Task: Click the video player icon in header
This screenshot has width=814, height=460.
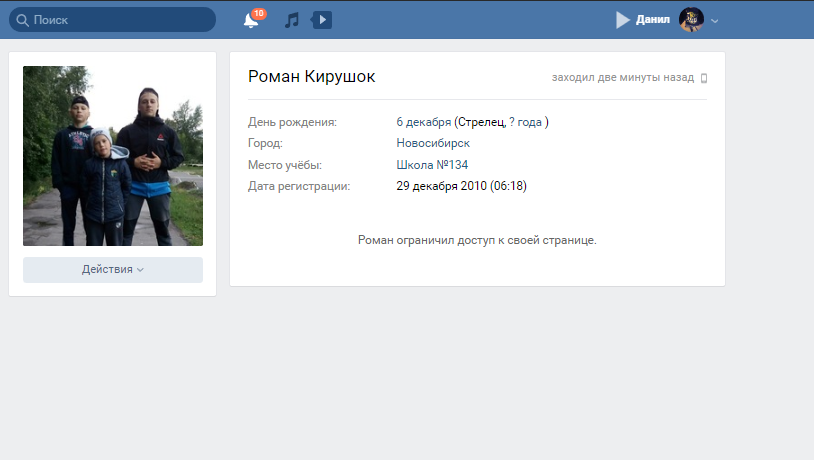Action: point(321,20)
